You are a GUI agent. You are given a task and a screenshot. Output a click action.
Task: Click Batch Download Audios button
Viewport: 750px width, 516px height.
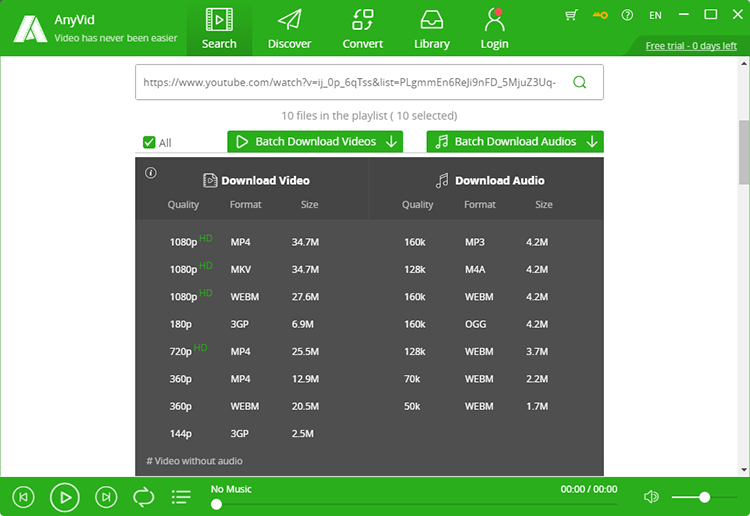pos(515,142)
